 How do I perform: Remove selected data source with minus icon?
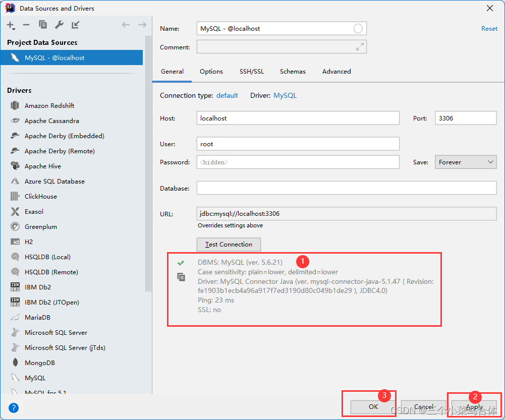26,25
